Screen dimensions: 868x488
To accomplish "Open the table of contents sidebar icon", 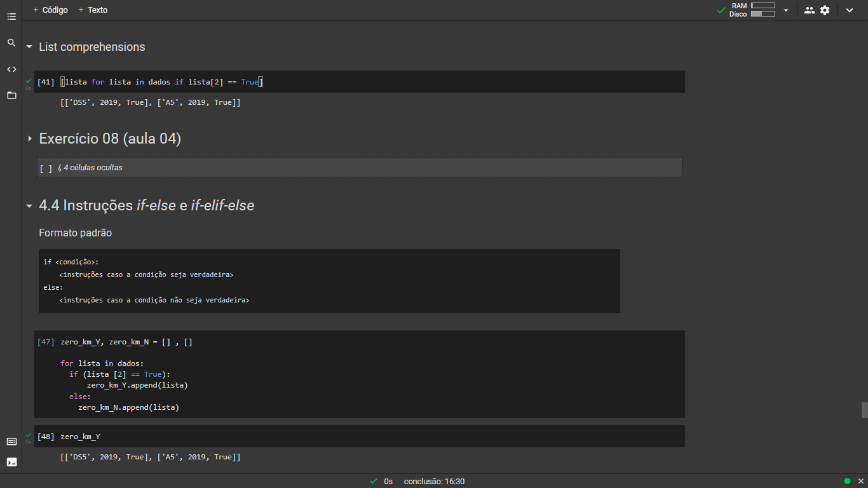I will [x=11, y=17].
